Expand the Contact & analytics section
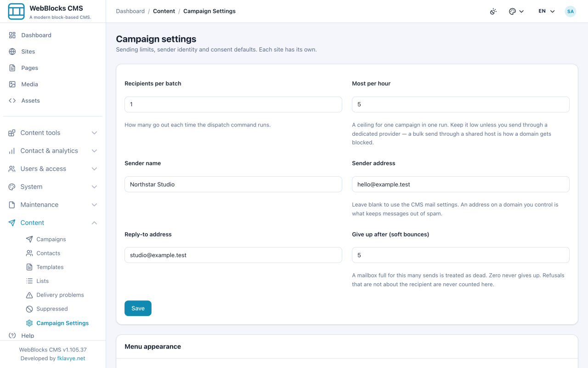 coord(53,150)
